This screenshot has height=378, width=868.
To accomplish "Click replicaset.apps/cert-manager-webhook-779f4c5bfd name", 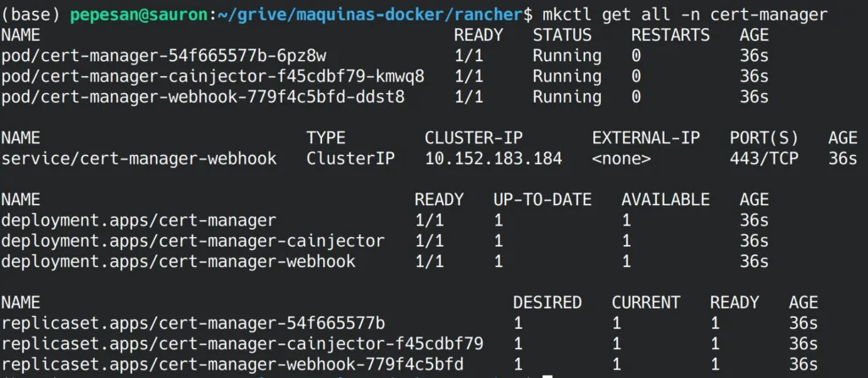I will point(232,364).
